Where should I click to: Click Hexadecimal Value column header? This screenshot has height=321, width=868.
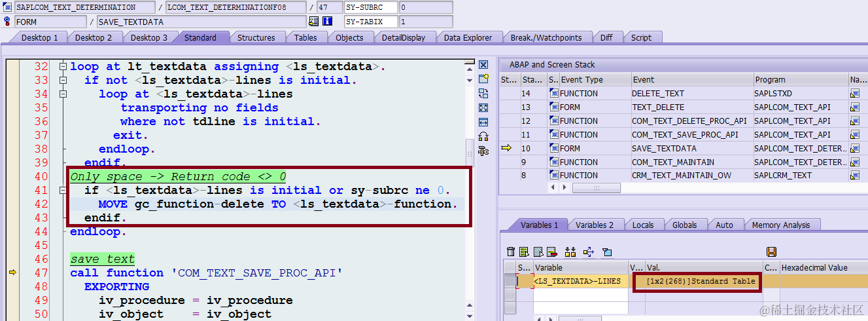pos(823,267)
